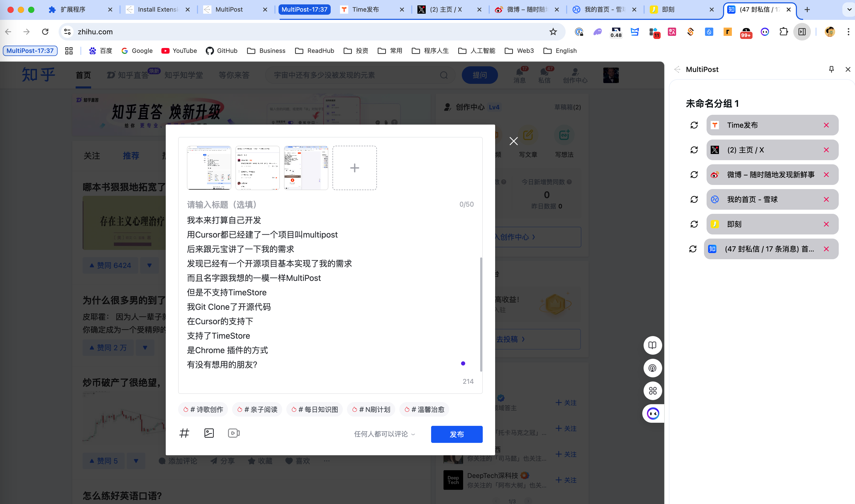Viewport: 855px width, 504px height.
Task: Toggle the Chrome side panel button
Action: click(x=802, y=31)
